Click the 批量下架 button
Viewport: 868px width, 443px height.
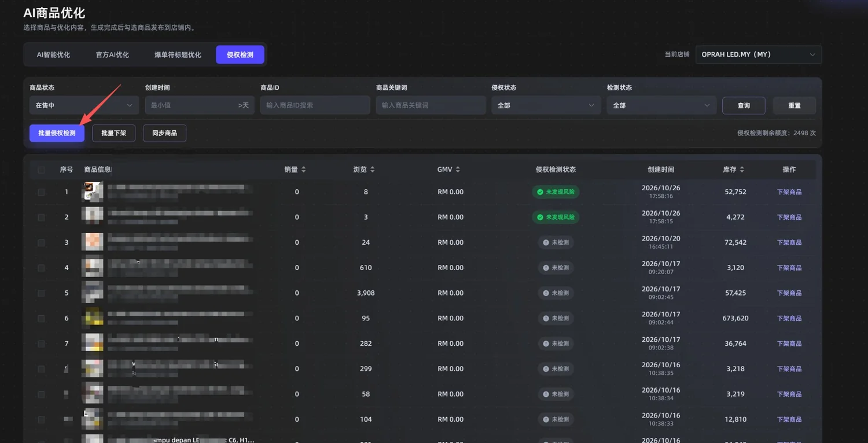pyautogui.click(x=113, y=133)
